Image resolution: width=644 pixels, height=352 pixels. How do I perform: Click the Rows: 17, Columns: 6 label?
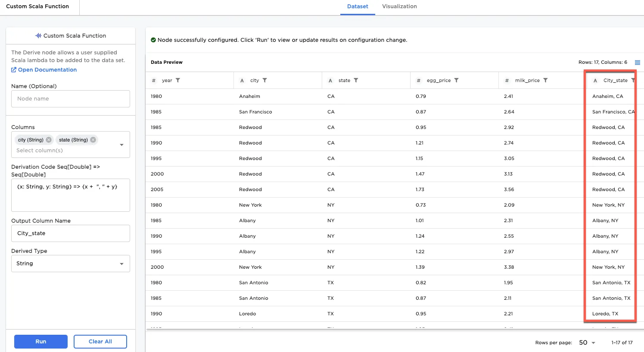[603, 63]
